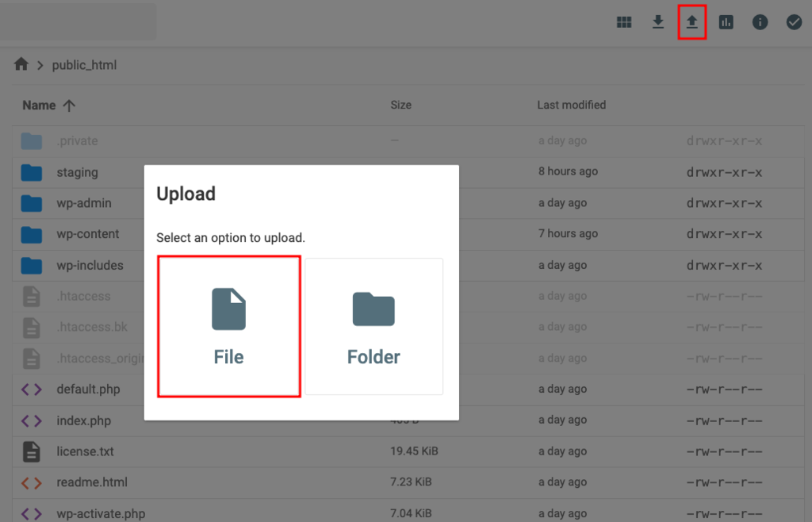This screenshot has height=522, width=812.
Task: Sort by the Last modified column header
Action: point(570,105)
